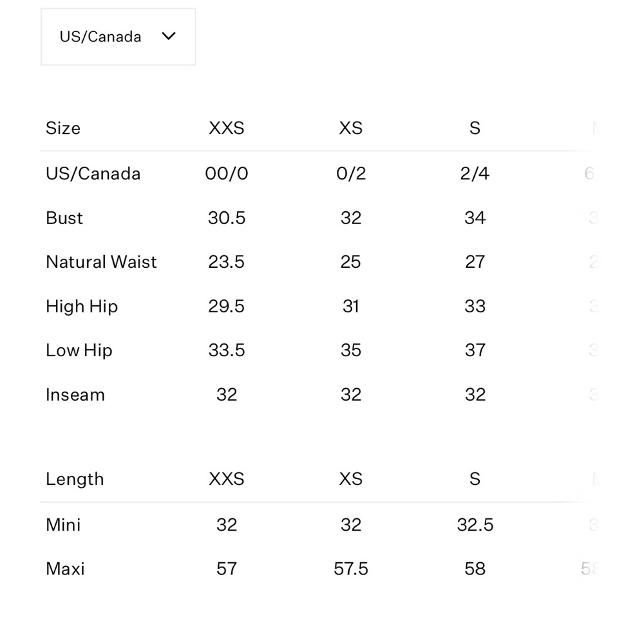Screen dimensions: 644x644
Task: Select the High Hip row label
Action: pyautogui.click(x=82, y=307)
